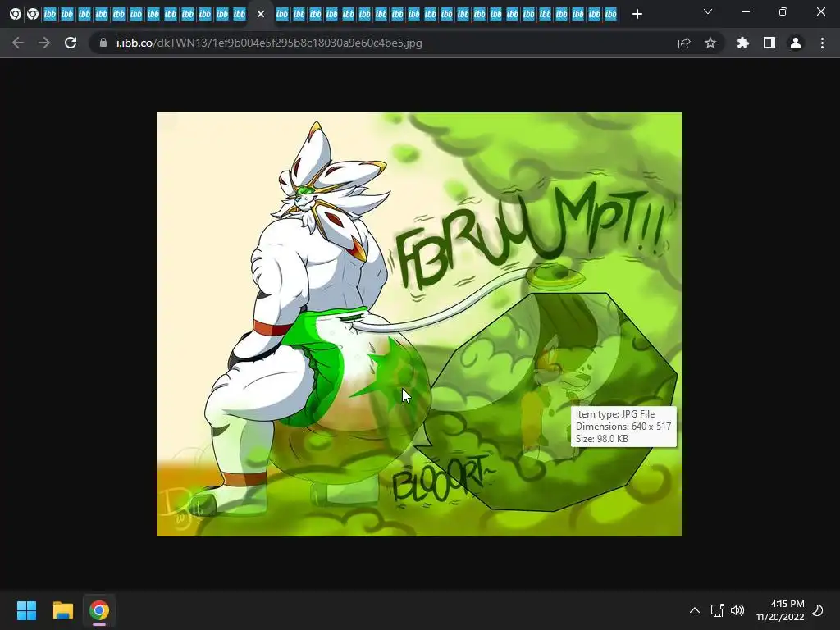Open the Chrome profile menu
Image resolution: width=840 pixels, height=630 pixels.
point(796,43)
